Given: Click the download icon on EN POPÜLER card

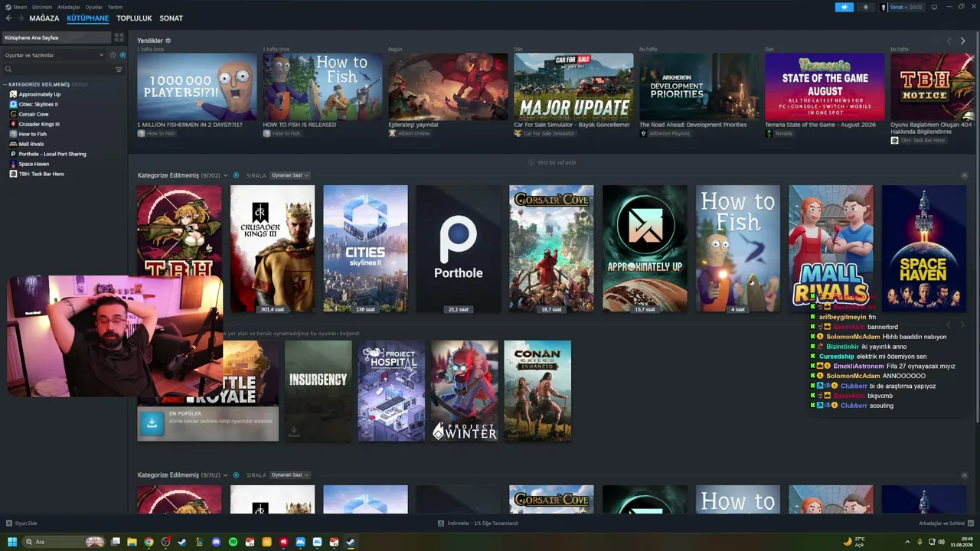Looking at the screenshot, I should (x=152, y=422).
